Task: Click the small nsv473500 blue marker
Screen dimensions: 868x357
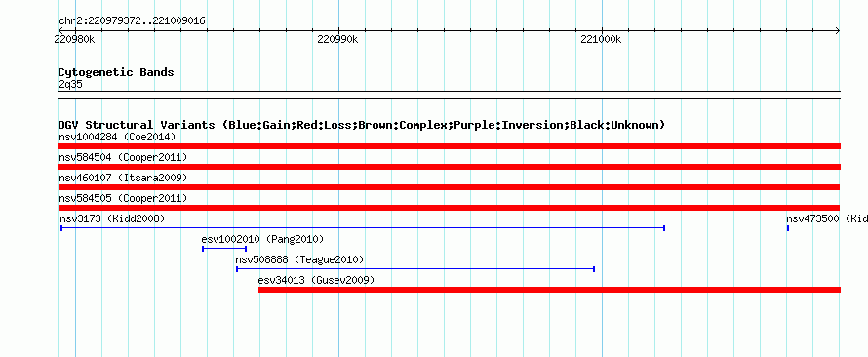Action: 788,228
